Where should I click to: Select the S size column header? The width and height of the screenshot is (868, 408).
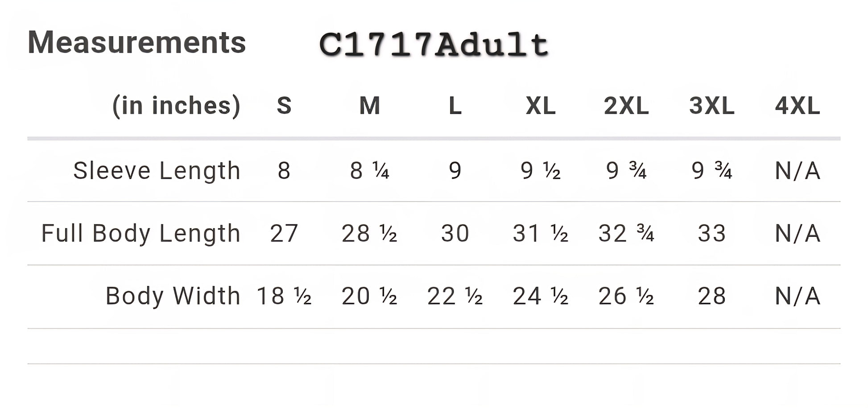[x=284, y=106]
